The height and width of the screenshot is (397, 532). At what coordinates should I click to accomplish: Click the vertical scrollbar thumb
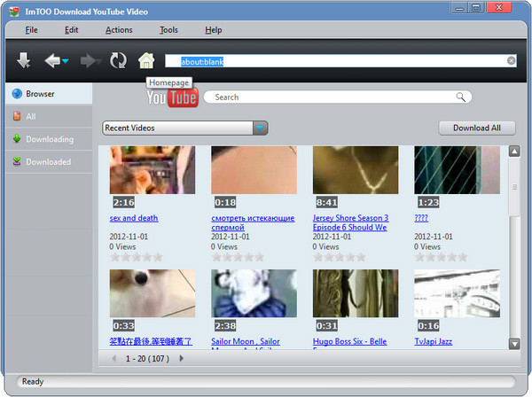[x=514, y=186]
